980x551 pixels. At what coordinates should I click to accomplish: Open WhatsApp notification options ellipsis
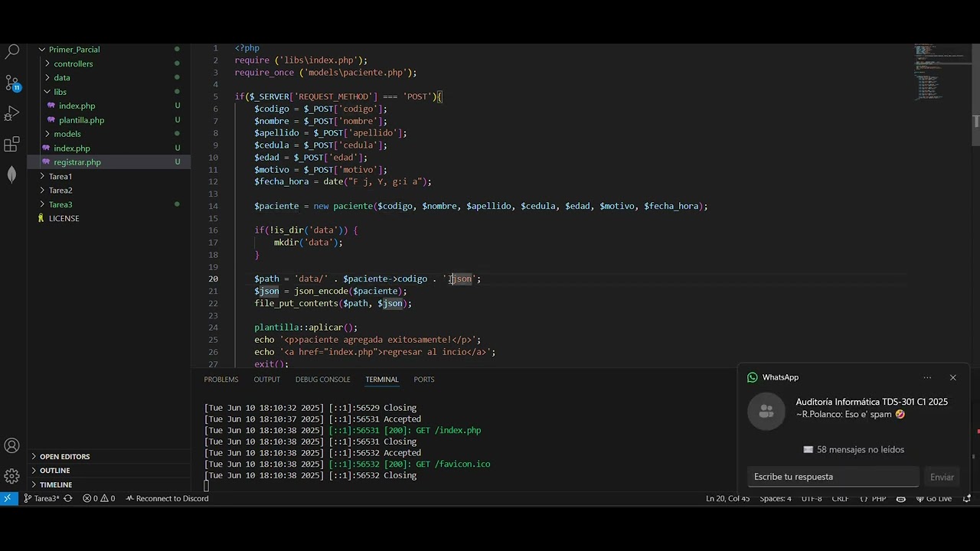point(927,377)
